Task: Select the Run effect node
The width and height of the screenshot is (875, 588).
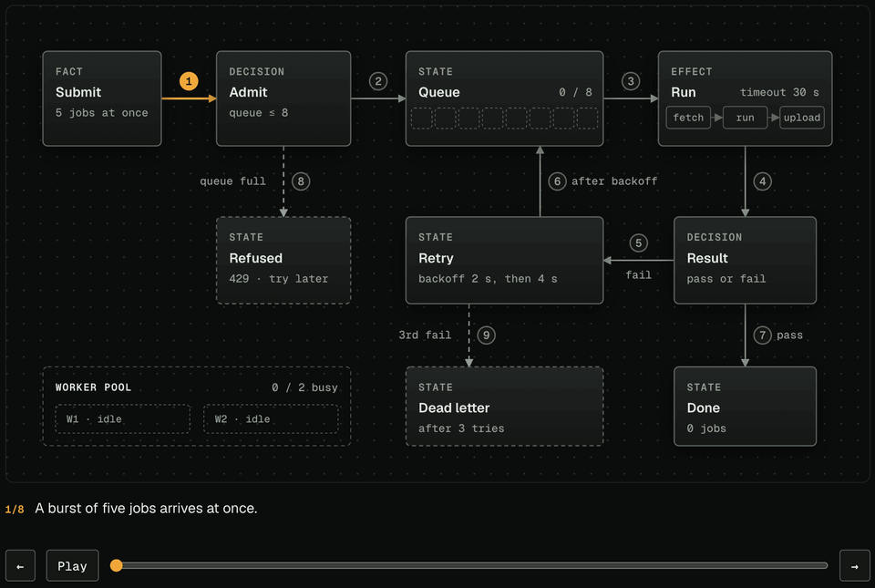Action: [745, 98]
